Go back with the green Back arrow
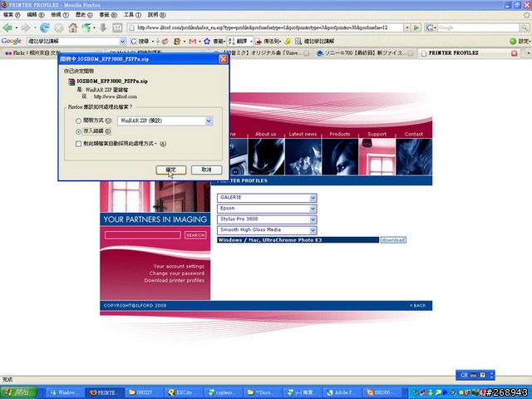 pyautogui.click(x=7, y=27)
